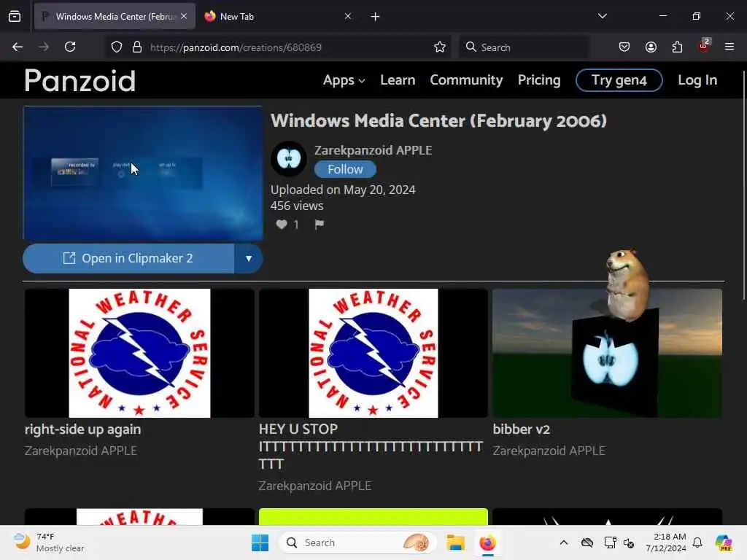Open in Clipmaker 2
Viewport: 747px width, 560px height.
coord(128,259)
